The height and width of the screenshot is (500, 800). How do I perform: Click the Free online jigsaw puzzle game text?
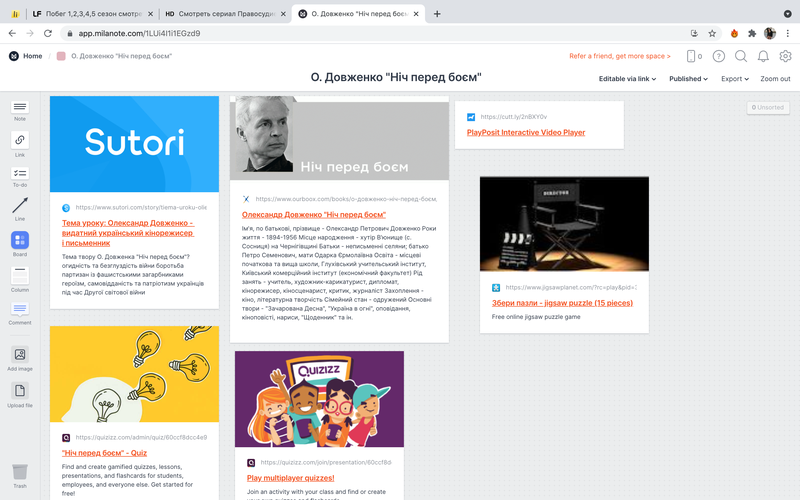536,317
